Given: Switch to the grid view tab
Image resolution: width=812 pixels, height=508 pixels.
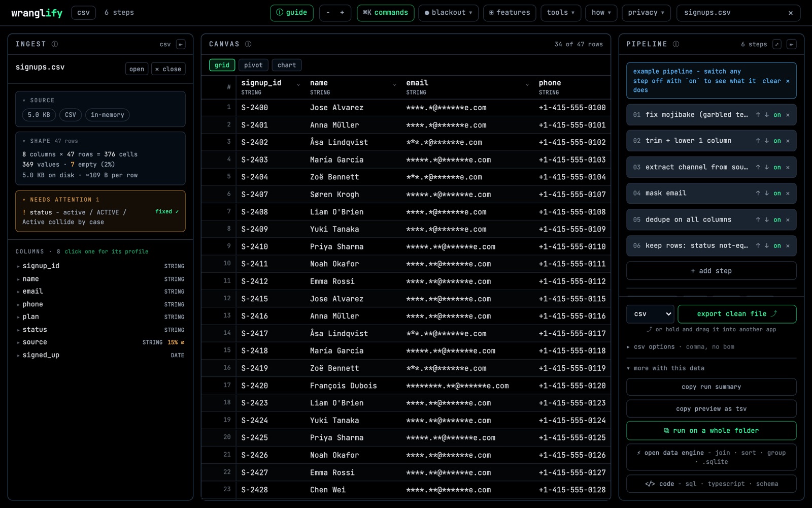Looking at the screenshot, I should point(222,65).
